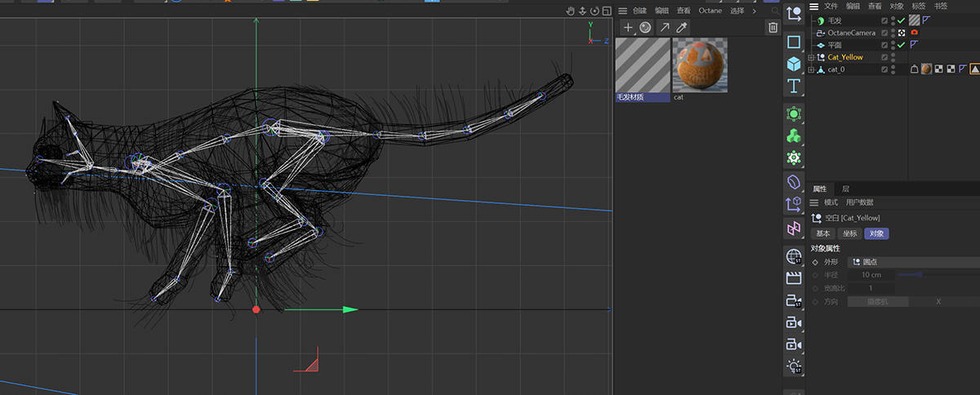Select the Text spline tool
Image resolution: width=980 pixels, height=395 pixels.
(x=793, y=86)
